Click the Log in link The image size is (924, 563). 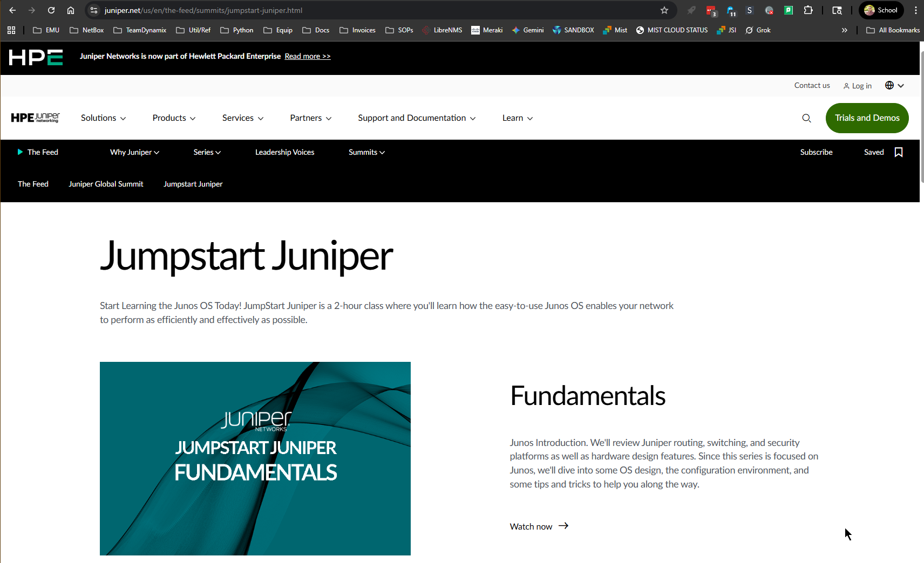857,86
